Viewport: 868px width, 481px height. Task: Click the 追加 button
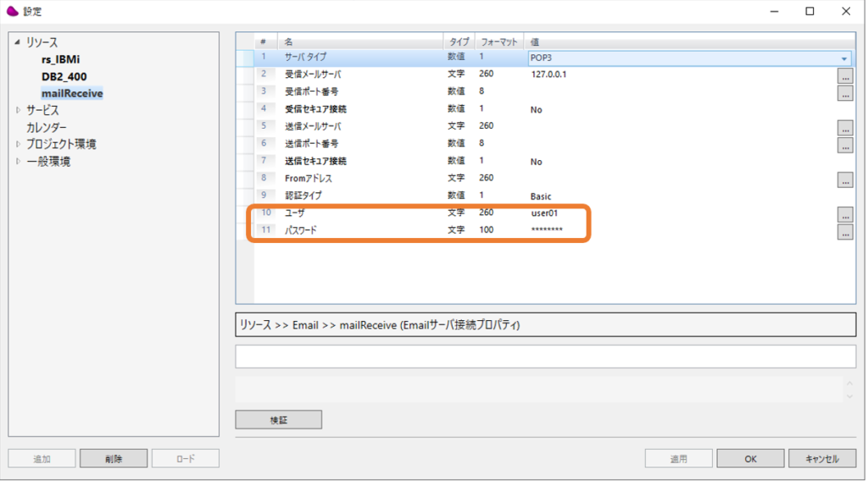click(x=42, y=458)
